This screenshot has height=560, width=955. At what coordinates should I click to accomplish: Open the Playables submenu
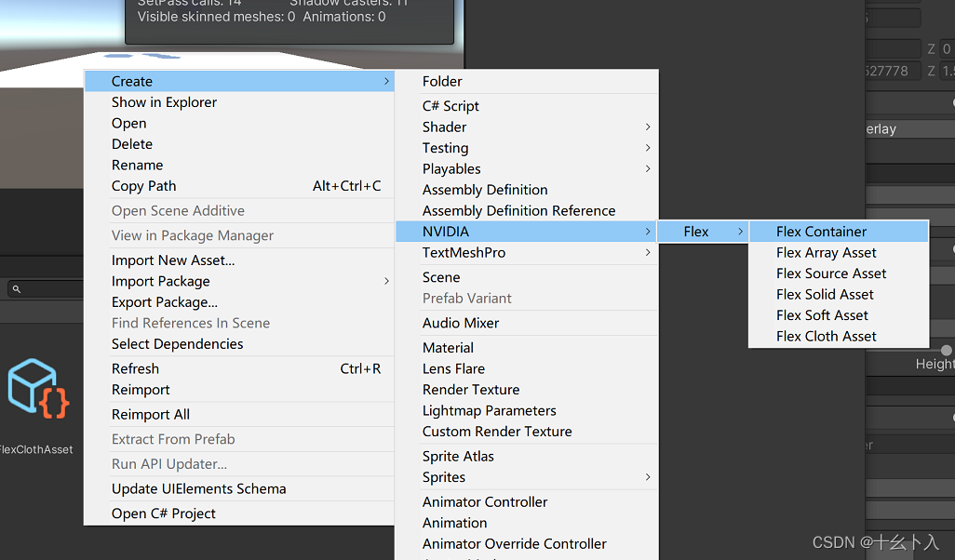(452, 168)
